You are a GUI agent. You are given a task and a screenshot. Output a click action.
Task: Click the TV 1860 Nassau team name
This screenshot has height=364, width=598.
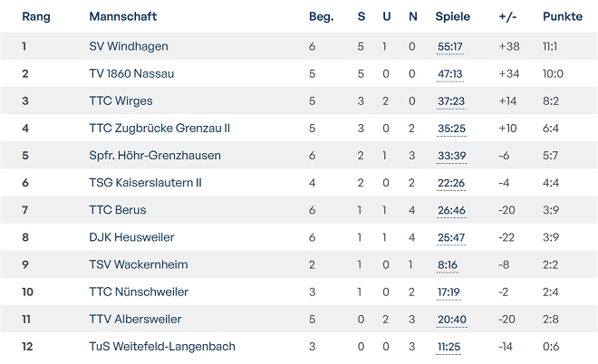(131, 74)
